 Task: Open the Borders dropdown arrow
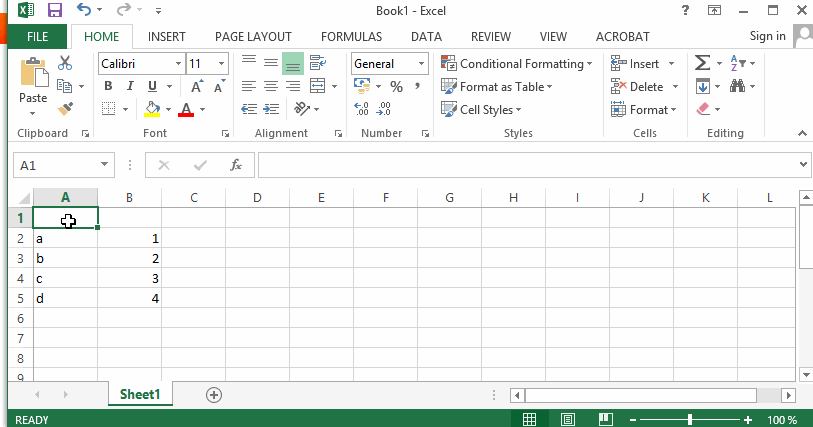coord(125,109)
